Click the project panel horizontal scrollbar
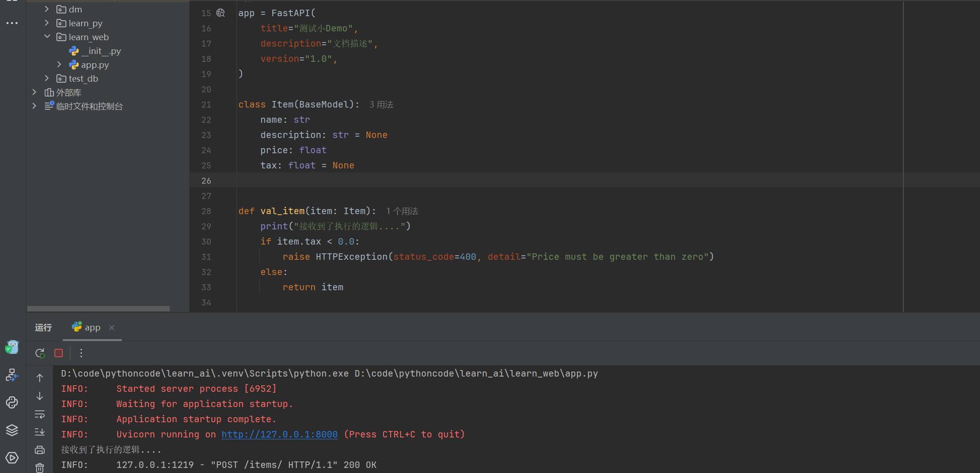This screenshot has width=980, height=473. pyautogui.click(x=98, y=309)
